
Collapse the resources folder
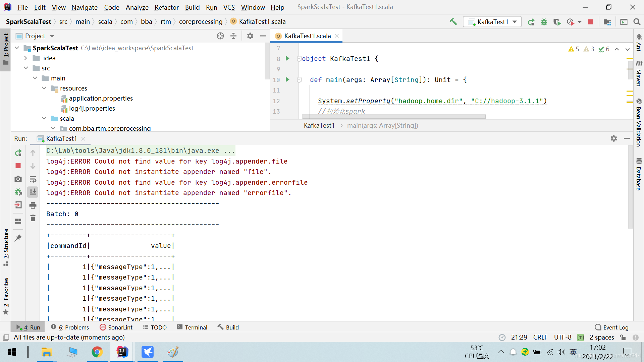coord(44,88)
